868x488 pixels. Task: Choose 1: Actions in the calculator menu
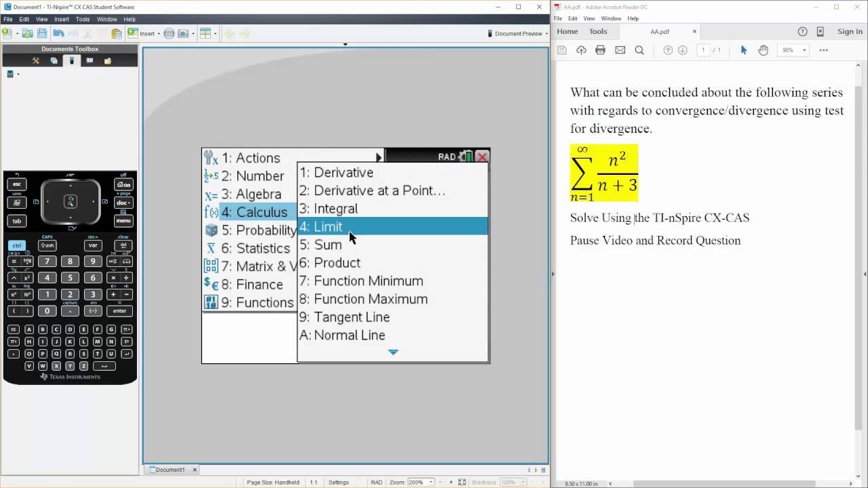coord(293,157)
